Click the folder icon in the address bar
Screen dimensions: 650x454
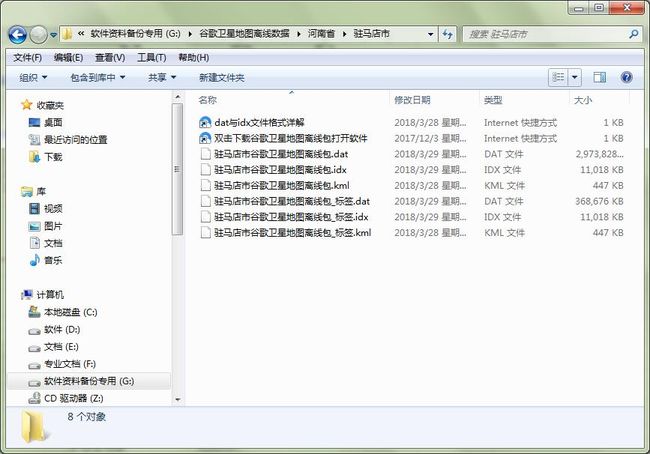tap(67, 34)
